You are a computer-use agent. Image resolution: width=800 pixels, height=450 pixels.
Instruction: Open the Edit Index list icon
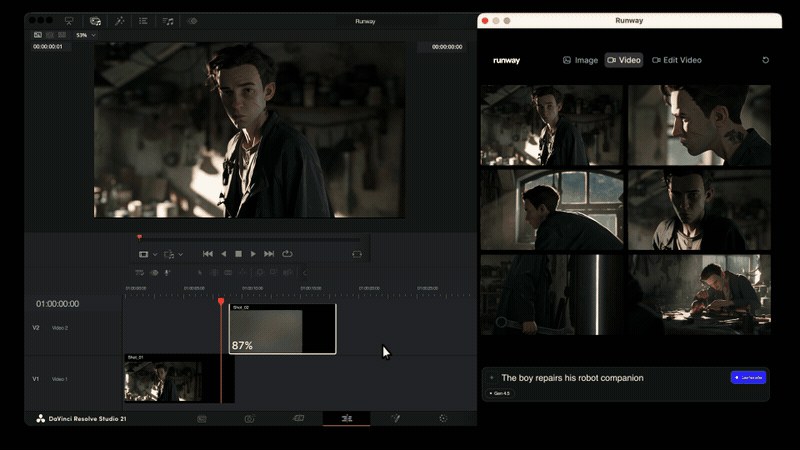pos(143,21)
